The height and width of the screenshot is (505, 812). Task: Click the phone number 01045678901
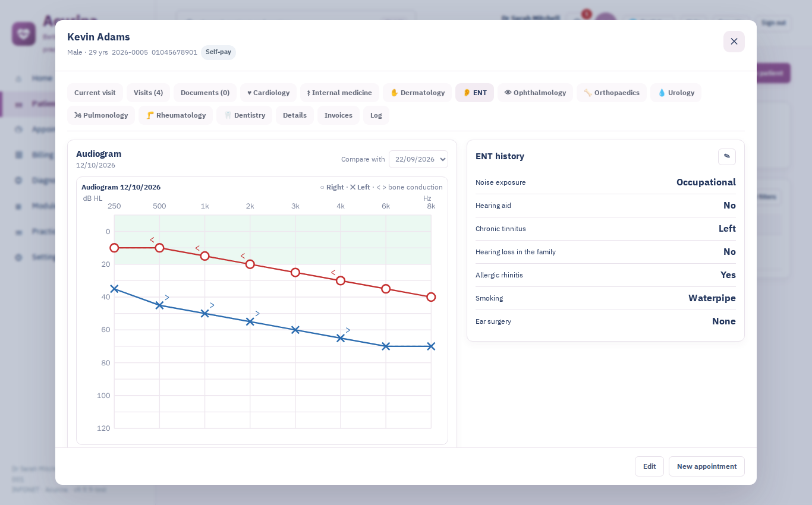(174, 52)
